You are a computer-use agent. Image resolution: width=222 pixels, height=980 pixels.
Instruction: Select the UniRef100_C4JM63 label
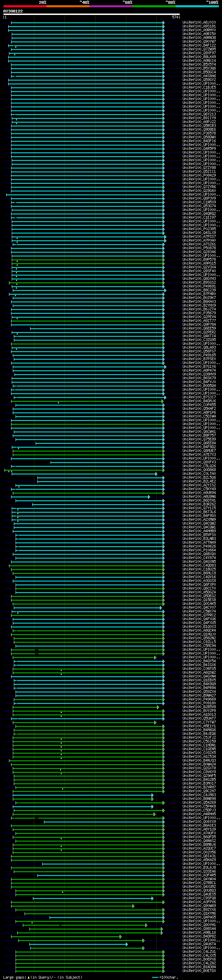click(199, 795)
